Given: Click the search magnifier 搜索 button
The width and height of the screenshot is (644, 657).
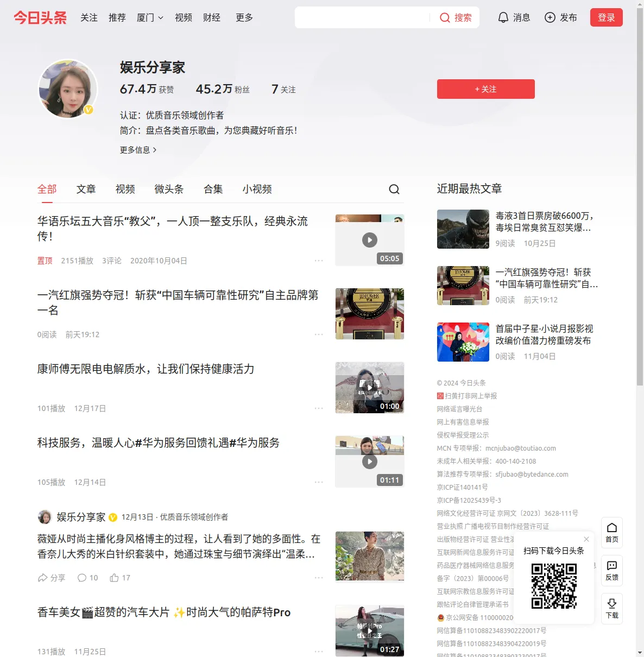Looking at the screenshot, I should (456, 17).
